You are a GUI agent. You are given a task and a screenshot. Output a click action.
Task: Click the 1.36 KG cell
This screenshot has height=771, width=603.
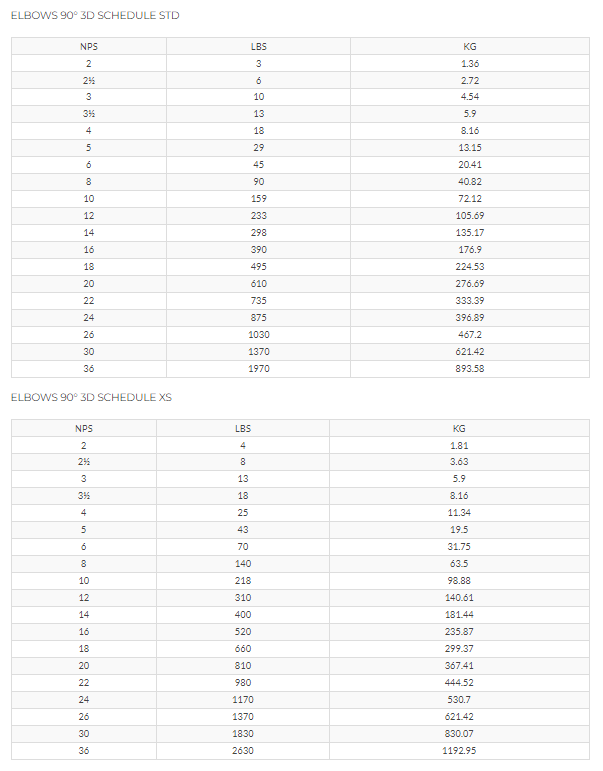[470, 63]
